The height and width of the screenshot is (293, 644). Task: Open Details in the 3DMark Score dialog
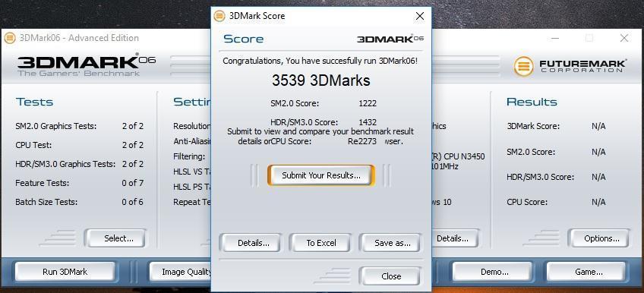250,243
